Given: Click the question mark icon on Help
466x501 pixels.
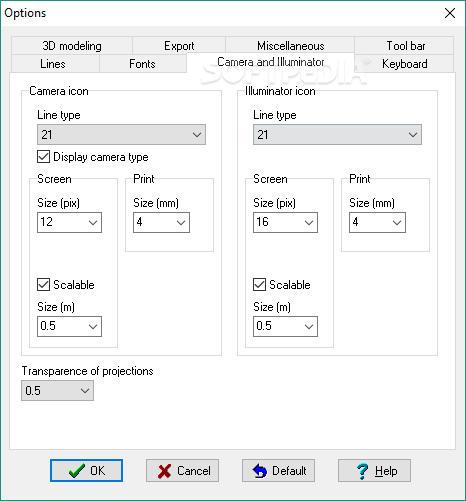Looking at the screenshot, I should tap(362, 471).
